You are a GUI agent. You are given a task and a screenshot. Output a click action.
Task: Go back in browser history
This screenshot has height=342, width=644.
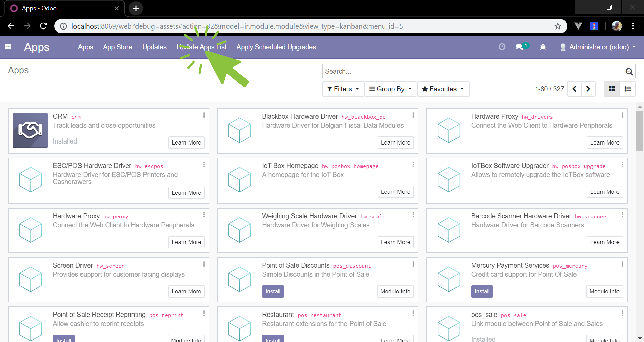pyautogui.click(x=11, y=26)
